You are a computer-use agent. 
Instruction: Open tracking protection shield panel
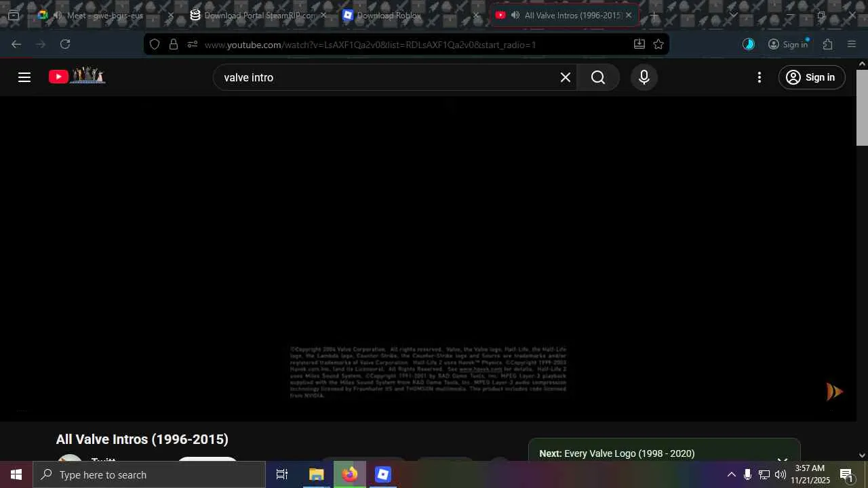coord(155,44)
